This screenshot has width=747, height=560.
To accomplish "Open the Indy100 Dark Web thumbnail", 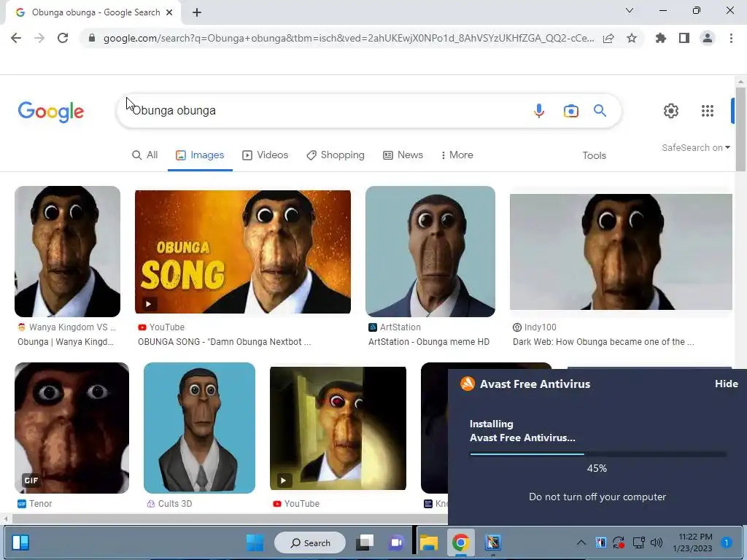I will coord(621,252).
